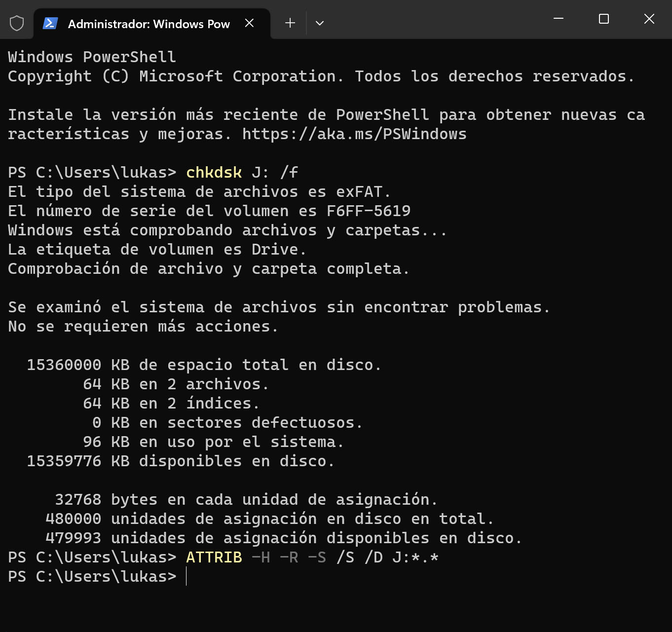Screen dimensions: 672x632
Task: Click 'Windows está comprobando archivos y carpetas'
Action: [x=227, y=230]
